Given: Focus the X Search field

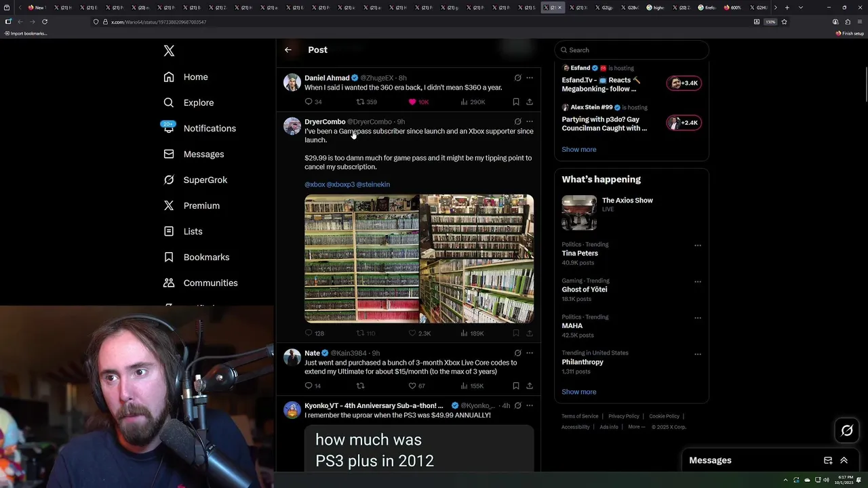Looking at the screenshot, I should coord(631,50).
